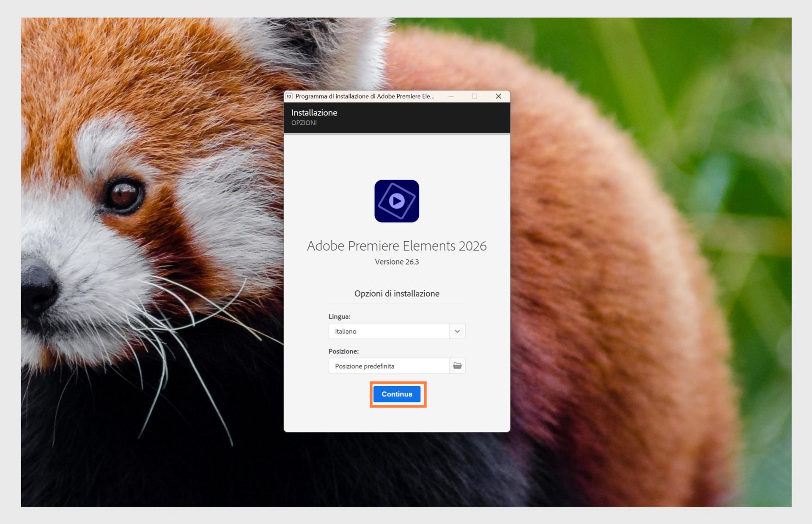Select the OPZIONI section label
Viewport: 812px width, 524px height.
click(x=304, y=123)
